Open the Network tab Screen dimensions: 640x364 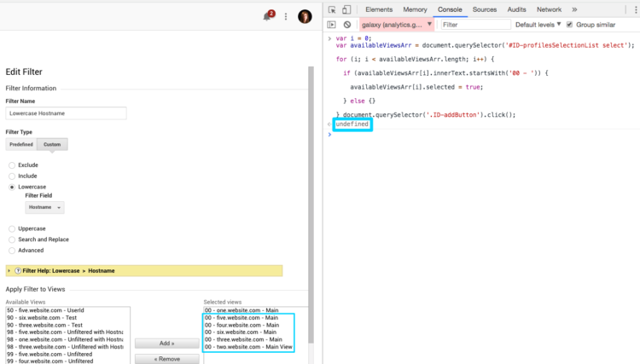point(549,9)
